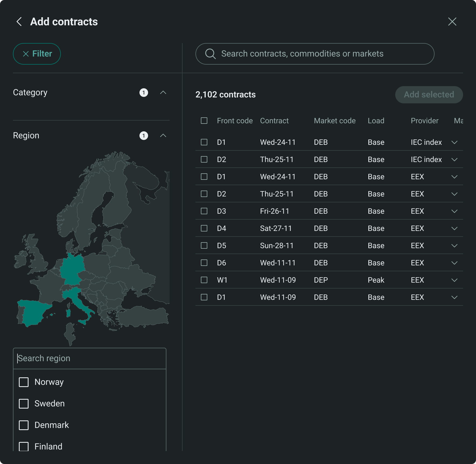Click the magnifier icon in contract search
Viewport: 476px width, 464px height.
[x=210, y=54]
